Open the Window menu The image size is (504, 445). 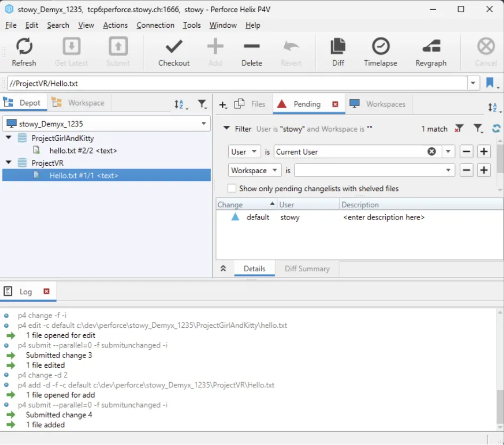(x=223, y=25)
